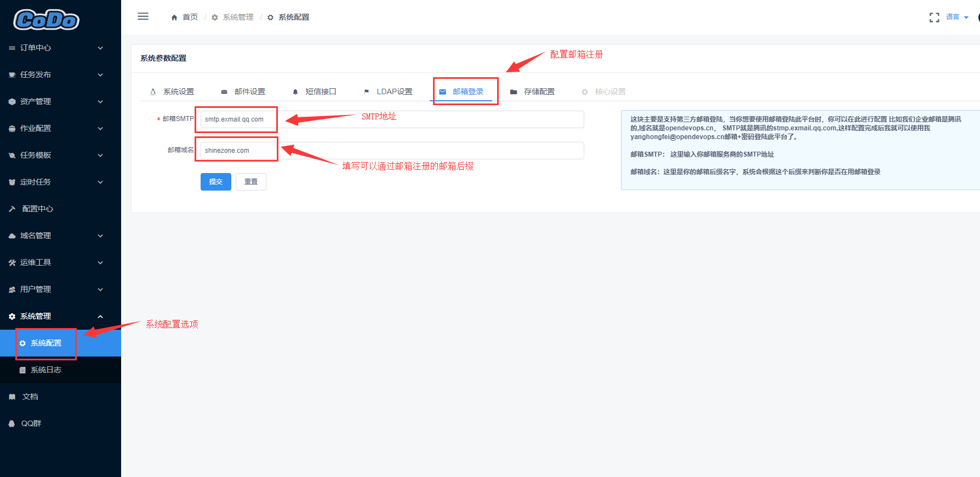Switch to the LDAP设置 tab
Viewport: 980px width, 477px height.
click(x=388, y=91)
